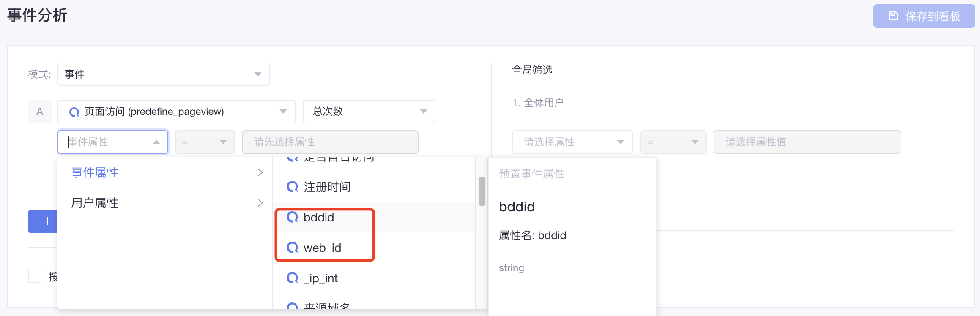
Task: Click the icon next to 注册时间
Action: 293,187
